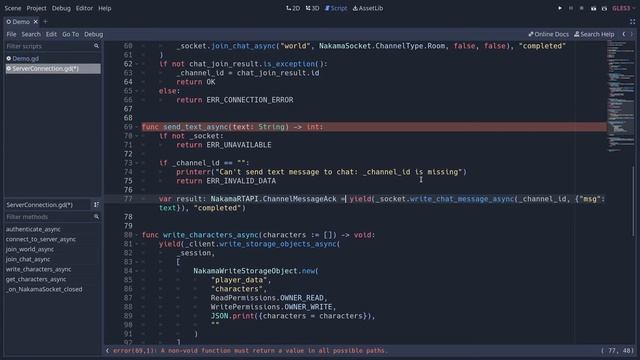Jump to authenticate_async method
This screenshot has width=640, height=360.
point(33,229)
